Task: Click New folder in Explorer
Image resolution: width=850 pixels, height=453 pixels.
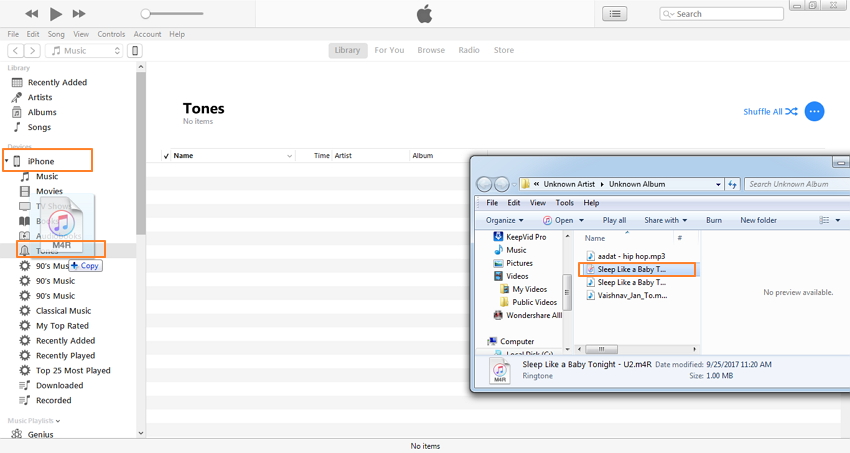Action: (758, 220)
